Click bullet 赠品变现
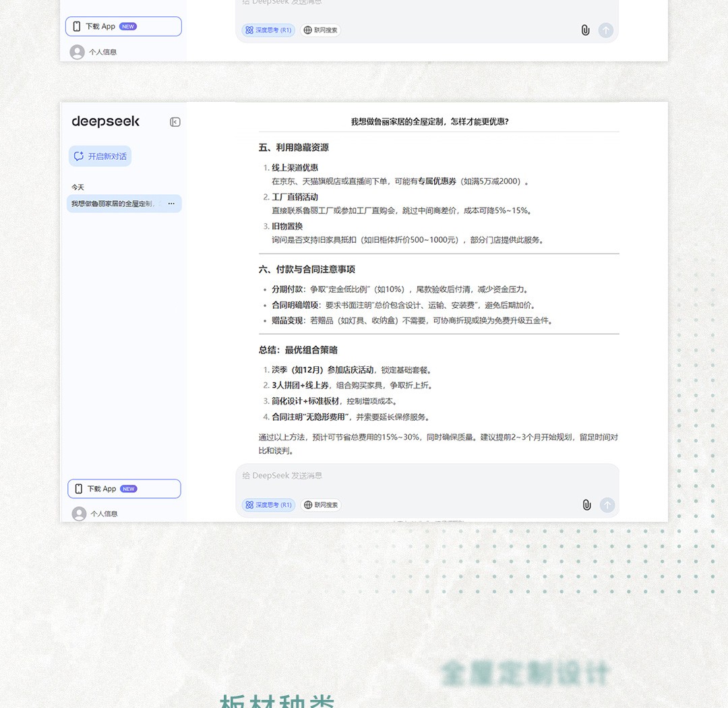728x708 pixels. click(x=287, y=320)
